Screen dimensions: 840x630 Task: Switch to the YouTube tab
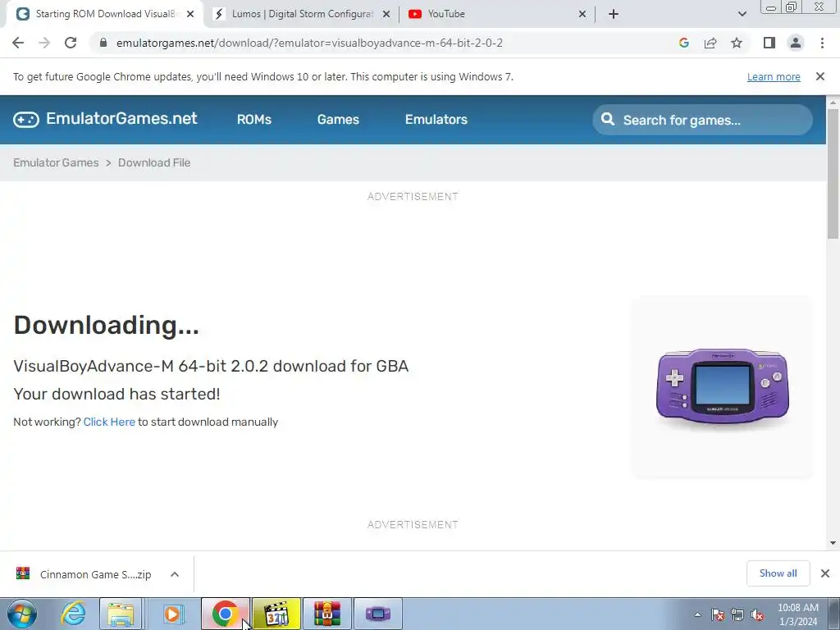pyautogui.click(x=497, y=14)
